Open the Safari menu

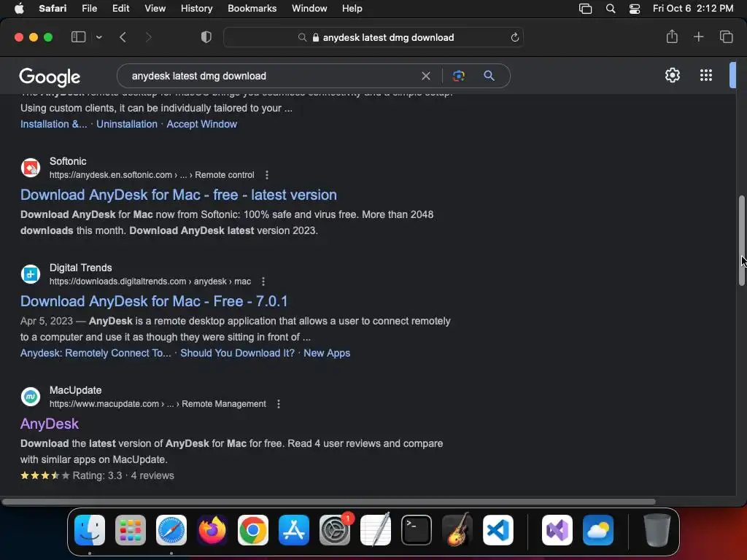pos(53,8)
